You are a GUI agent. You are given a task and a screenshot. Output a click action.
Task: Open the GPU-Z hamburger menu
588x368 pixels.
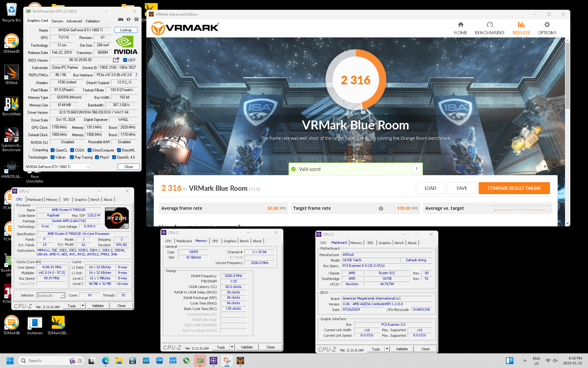pos(136,19)
